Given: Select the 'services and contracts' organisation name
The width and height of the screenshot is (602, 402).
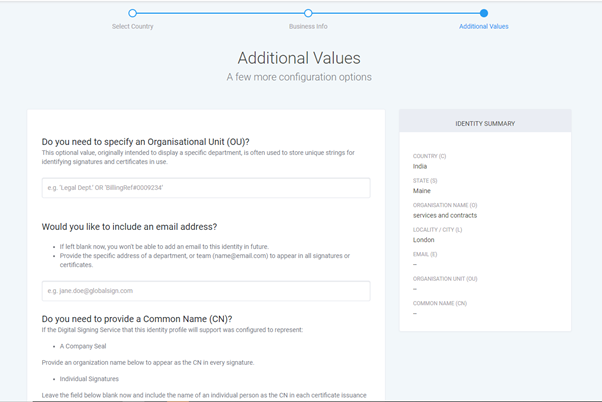Looking at the screenshot, I should [445, 215].
